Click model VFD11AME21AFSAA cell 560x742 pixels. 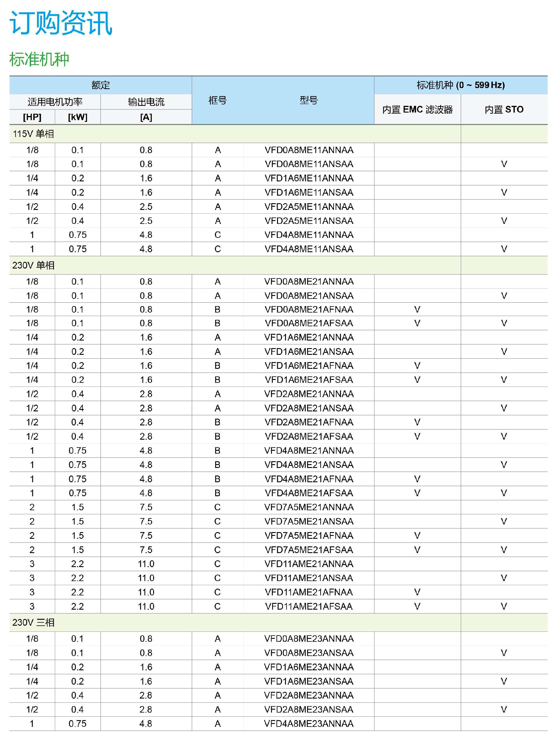(x=309, y=606)
